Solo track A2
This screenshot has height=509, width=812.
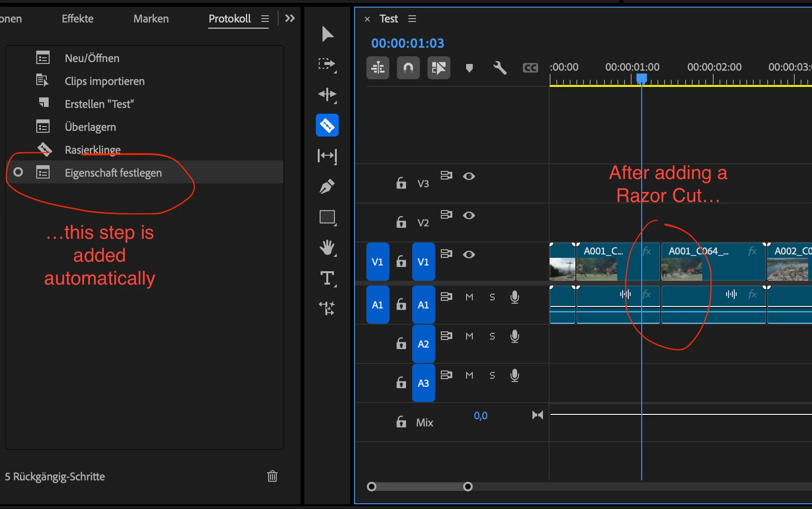pos(492,336)
